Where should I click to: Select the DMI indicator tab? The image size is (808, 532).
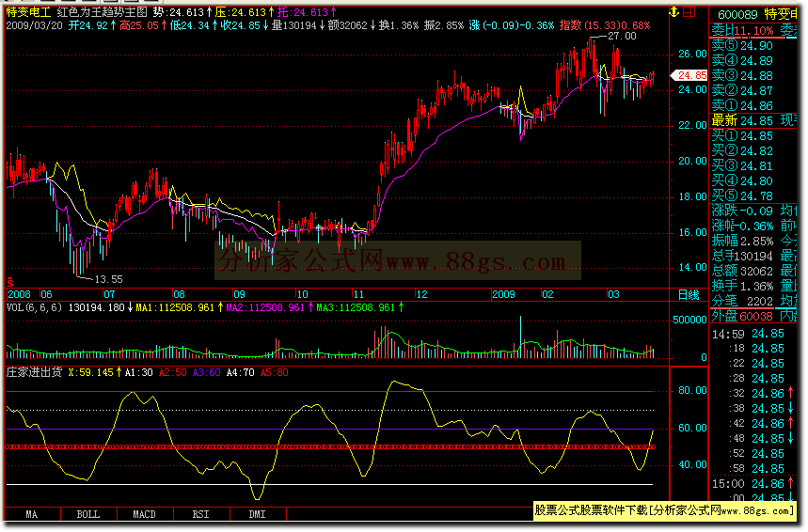257,514
